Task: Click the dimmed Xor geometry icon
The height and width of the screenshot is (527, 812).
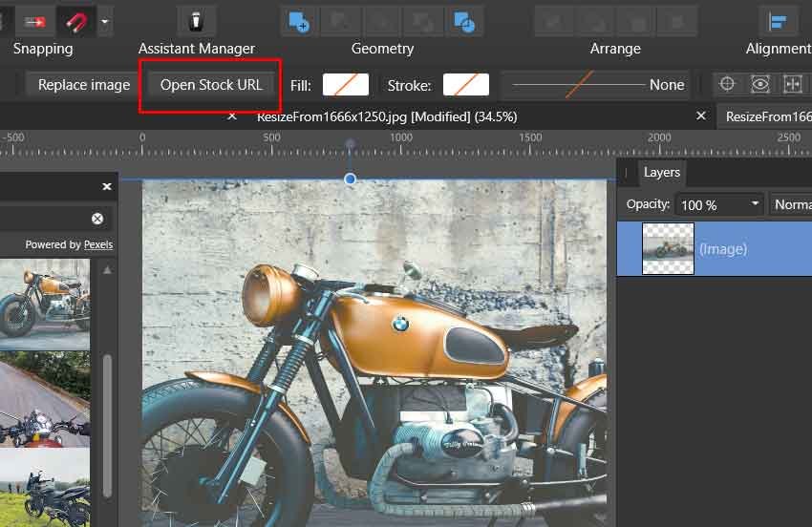Action: click(x=423, y=22)
